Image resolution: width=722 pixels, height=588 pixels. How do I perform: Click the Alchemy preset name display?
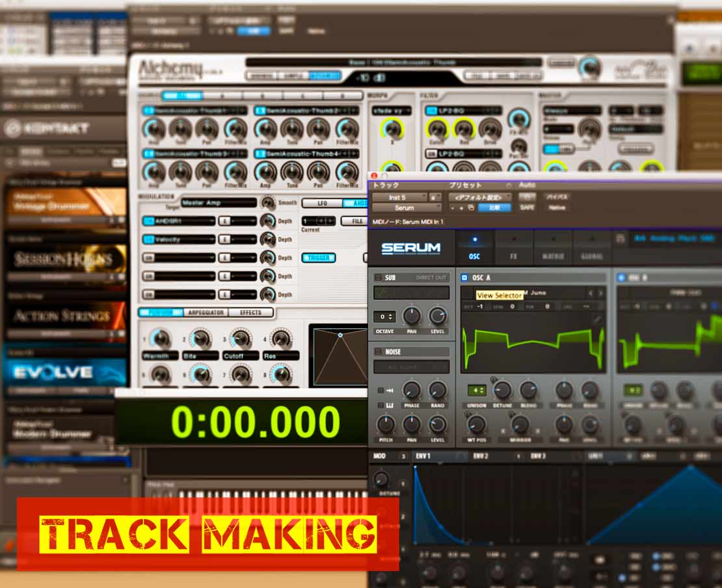(x=394, y=62)
